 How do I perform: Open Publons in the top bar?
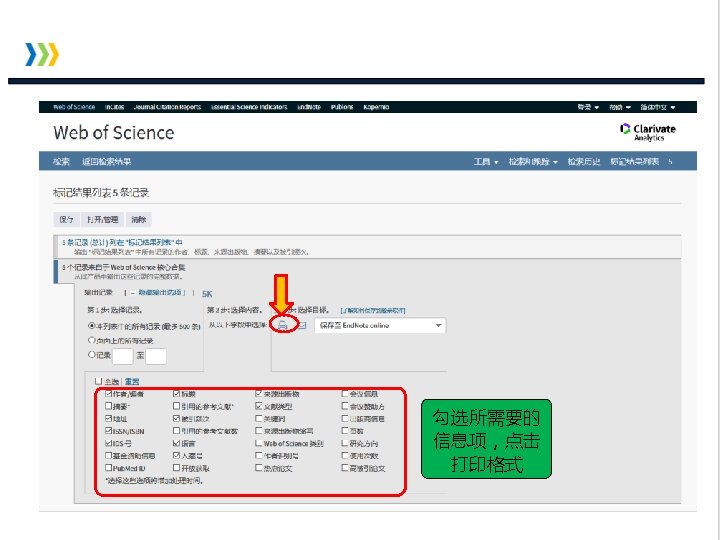[342, 107]
